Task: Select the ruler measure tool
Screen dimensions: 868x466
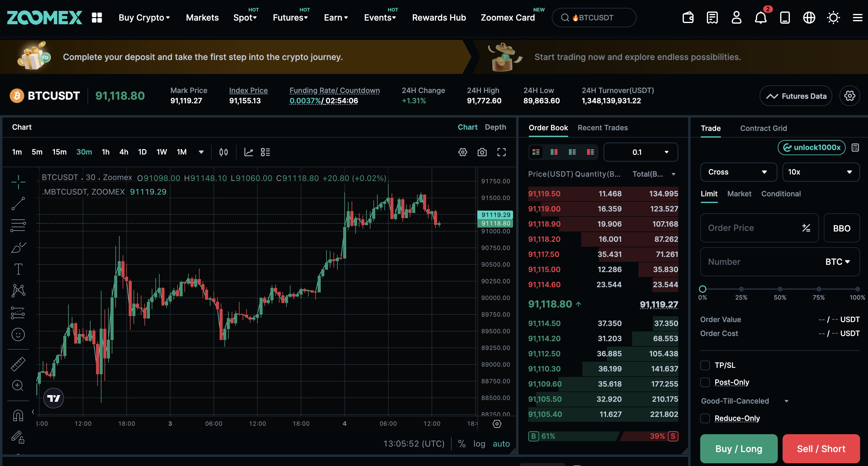Action: 18,364
